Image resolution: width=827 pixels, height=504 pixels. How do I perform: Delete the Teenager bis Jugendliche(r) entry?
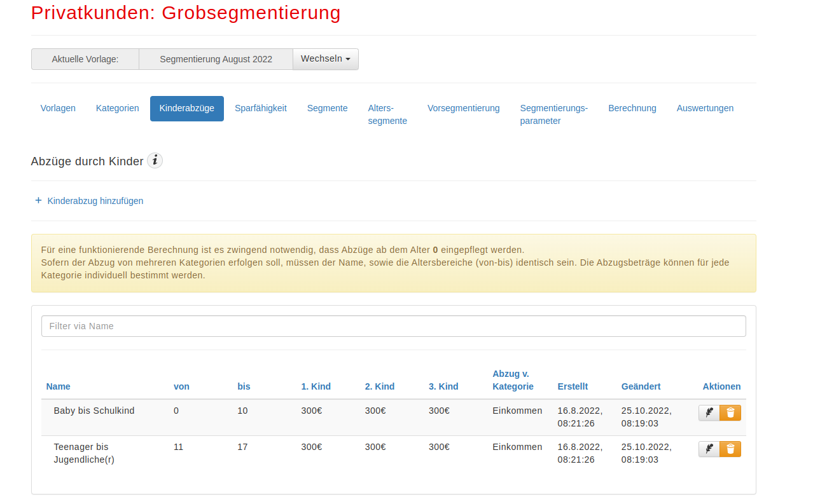pos(730,449)
